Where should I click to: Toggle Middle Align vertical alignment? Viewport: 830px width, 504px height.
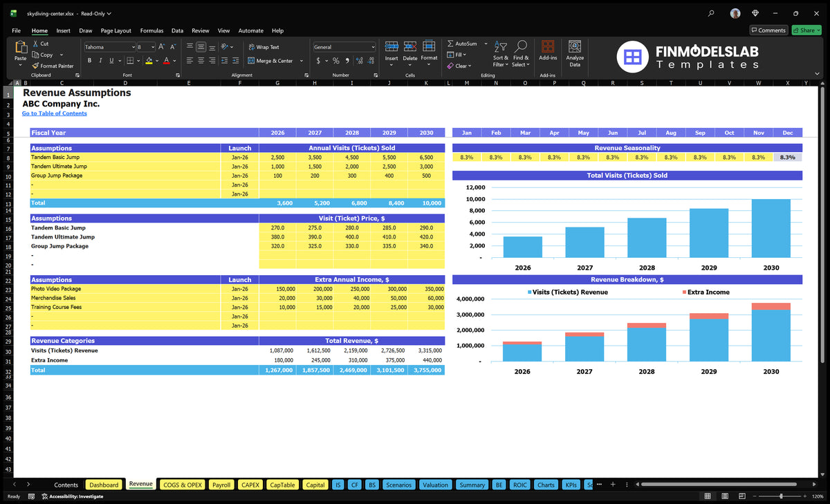[201, 47]
